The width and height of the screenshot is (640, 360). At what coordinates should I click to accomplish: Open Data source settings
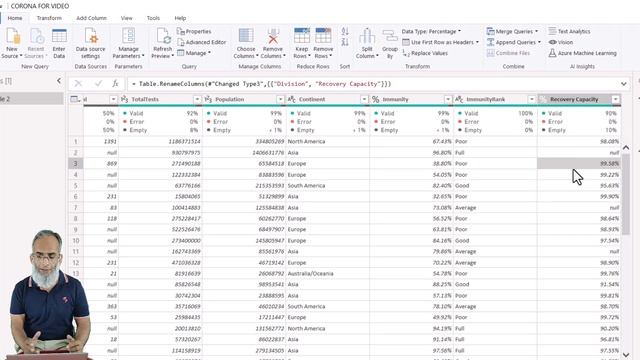[91, 44]
